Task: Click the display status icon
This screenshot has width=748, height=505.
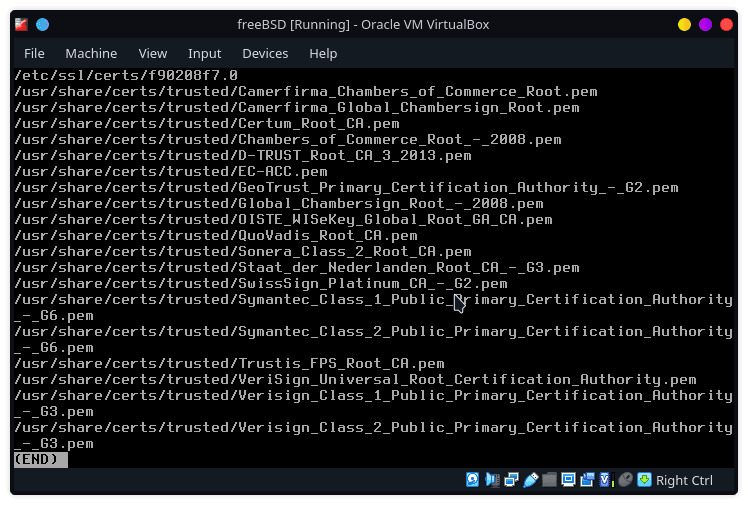Action: (568, 480)
